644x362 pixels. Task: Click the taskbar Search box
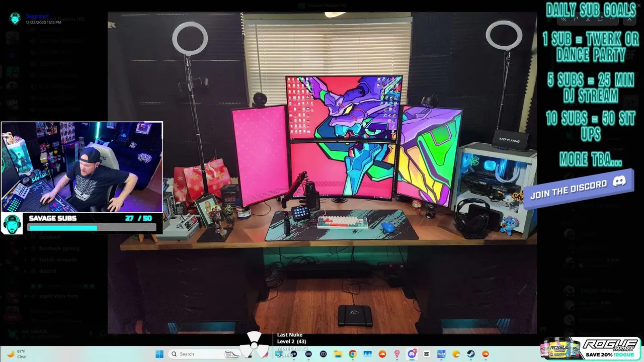coord(205,354)
